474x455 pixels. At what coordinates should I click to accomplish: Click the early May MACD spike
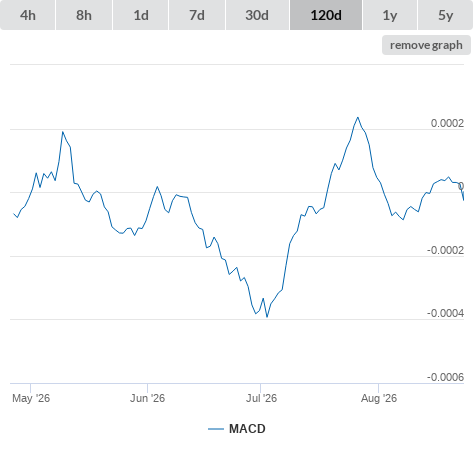coord(62,132)
